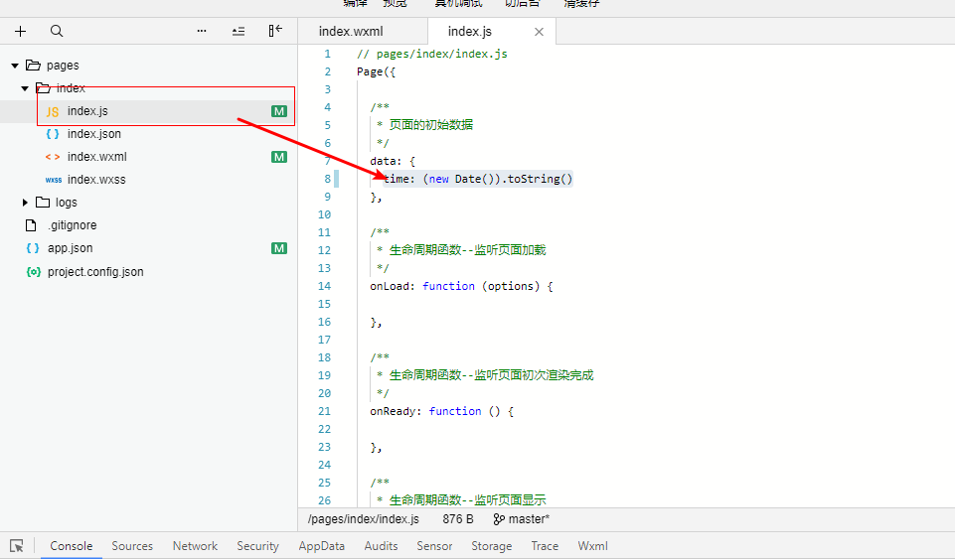Select the Wxml debugging tab
This screenshot has height=560, width=955.
click(592, 546)
